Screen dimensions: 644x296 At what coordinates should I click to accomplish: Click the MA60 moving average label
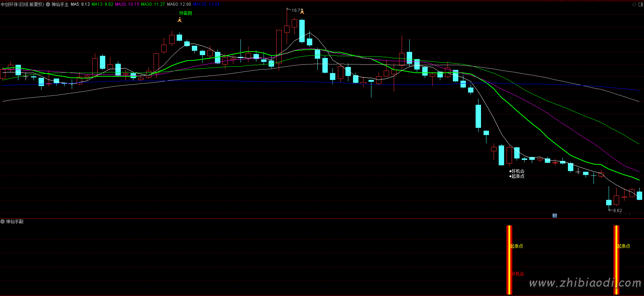coord(179,4)
